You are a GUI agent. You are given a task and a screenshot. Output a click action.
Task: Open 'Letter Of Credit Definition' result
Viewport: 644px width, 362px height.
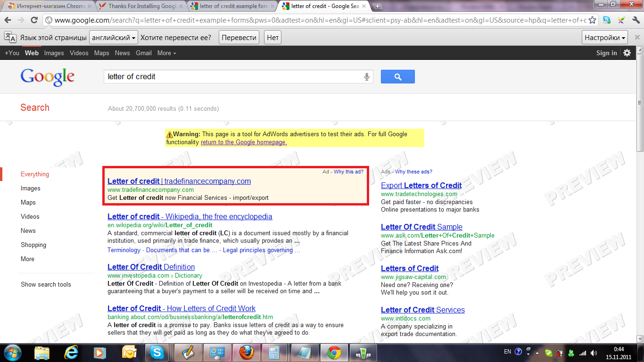click(151, 267)
